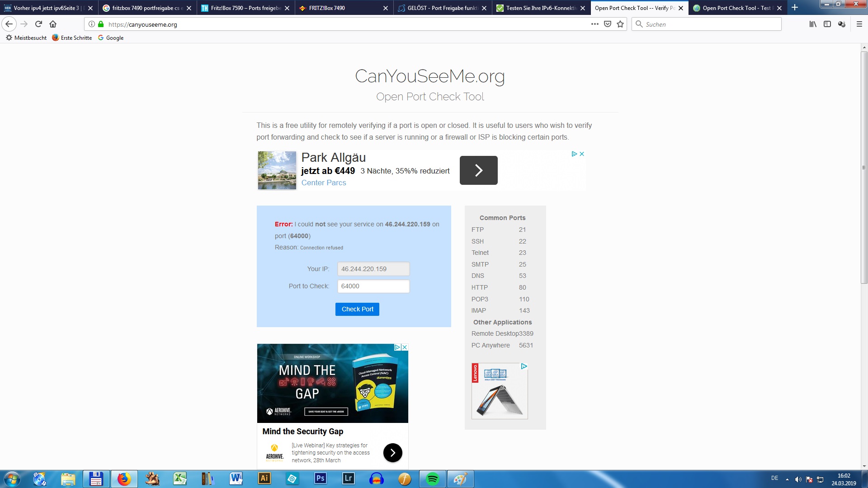This screenshot has width=868, height=488.
Task: Select PC Anywhere port 5631 entry
Action: (502, 345)
